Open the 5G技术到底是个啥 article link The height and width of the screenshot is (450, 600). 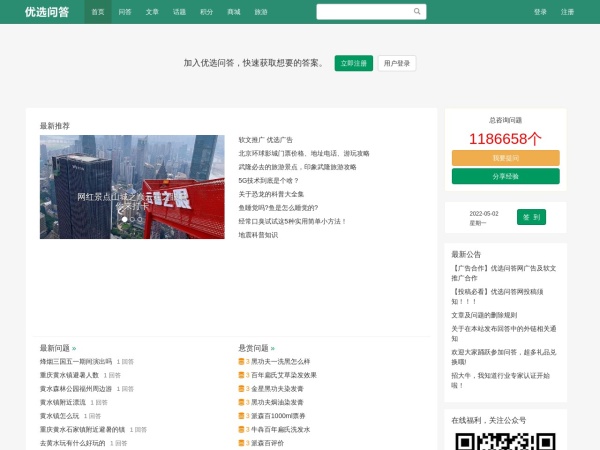tap(268, 180)
